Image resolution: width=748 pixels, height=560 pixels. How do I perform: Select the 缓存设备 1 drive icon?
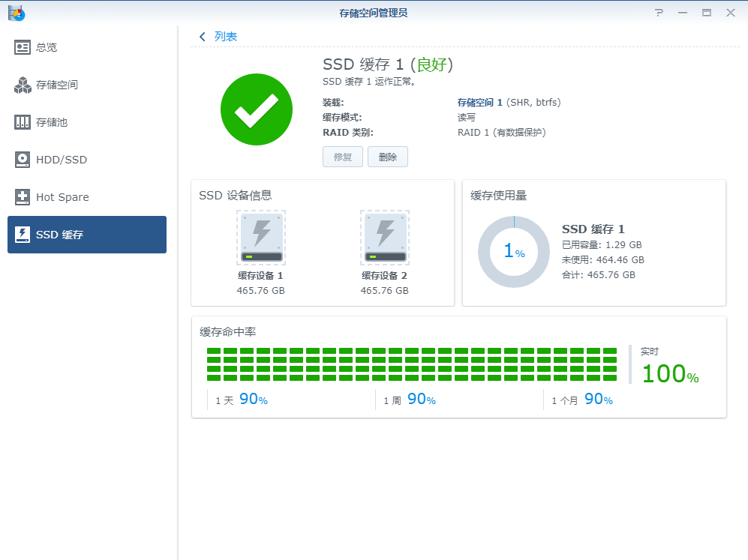(260, 238)
